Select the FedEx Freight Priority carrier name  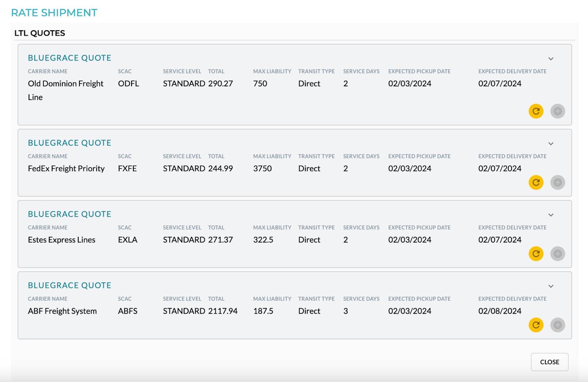pos(66,169)
